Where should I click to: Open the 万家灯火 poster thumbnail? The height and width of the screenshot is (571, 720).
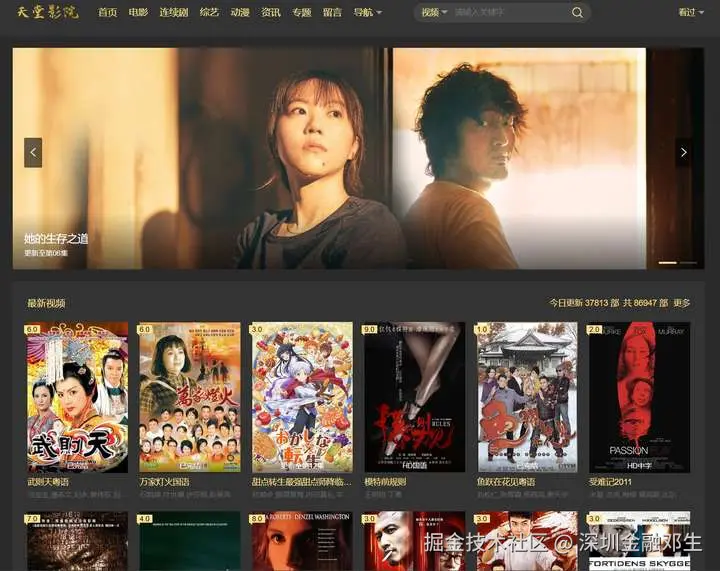tap(189, 397)
